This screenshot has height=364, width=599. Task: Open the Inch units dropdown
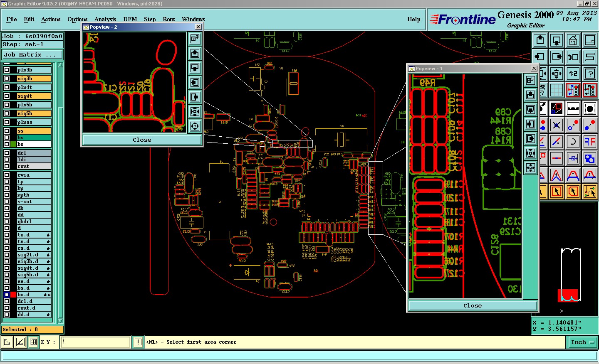coord(582,342)
